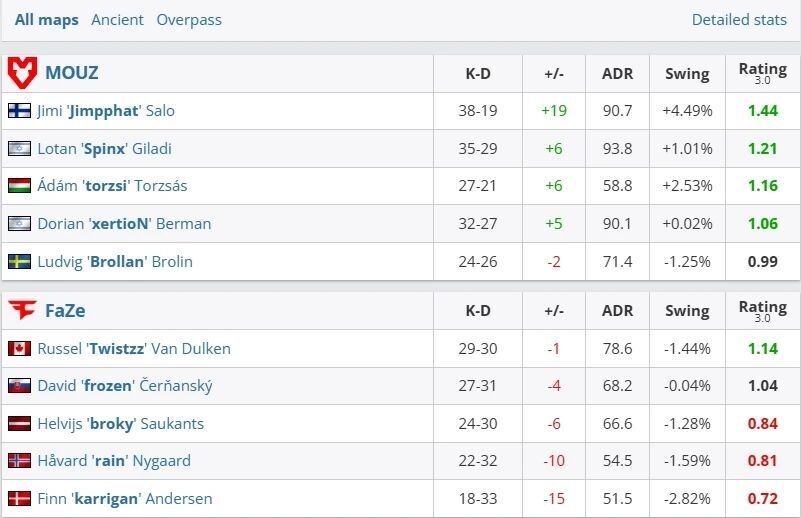Click the Latvian flag beside broky
The width and height of the screenshot is (801, 518).
(x=19, y=424)
